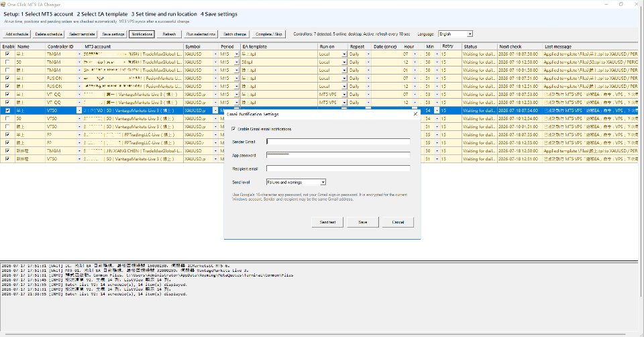Maximize the EA Changer main window
This screenshot has width=644, height=337.
tap(621, 4)
